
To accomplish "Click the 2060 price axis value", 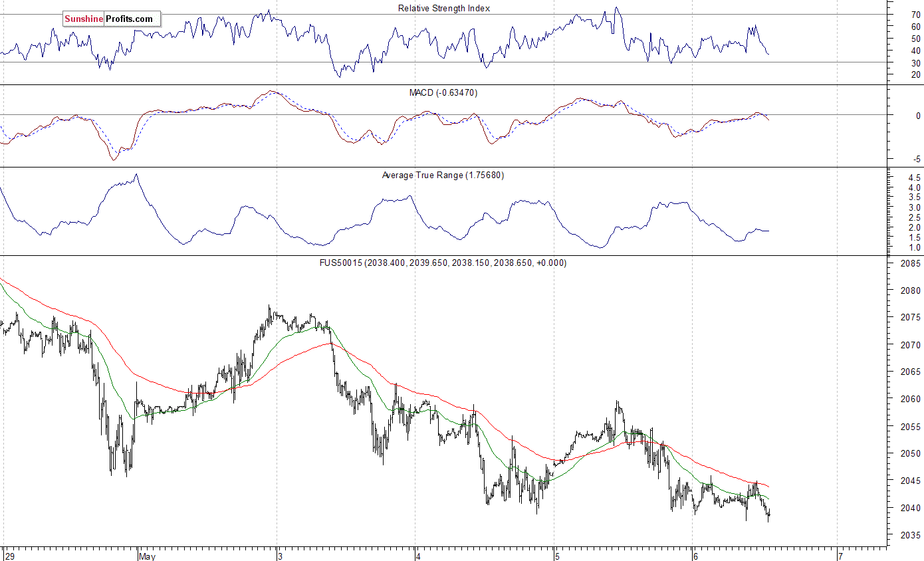I will point(912,399).
